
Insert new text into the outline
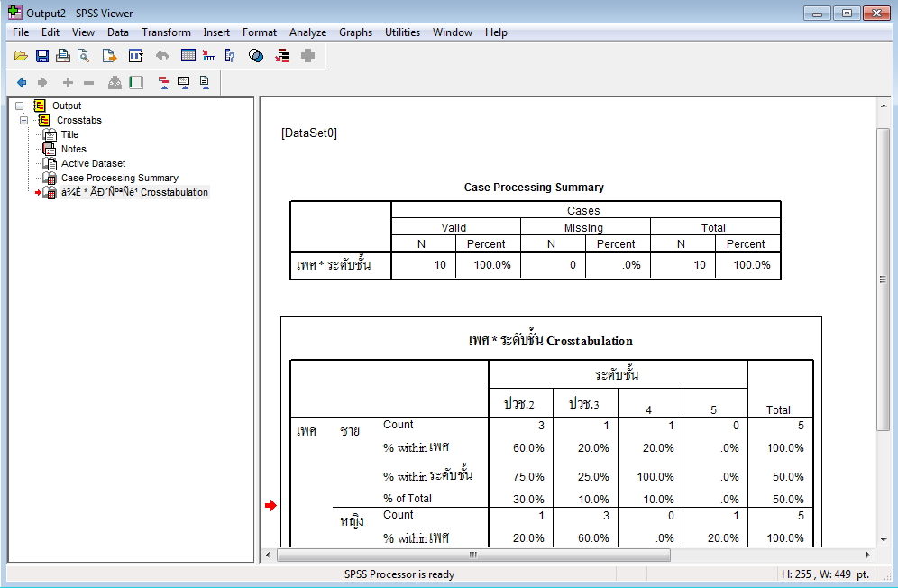(205, 81)
